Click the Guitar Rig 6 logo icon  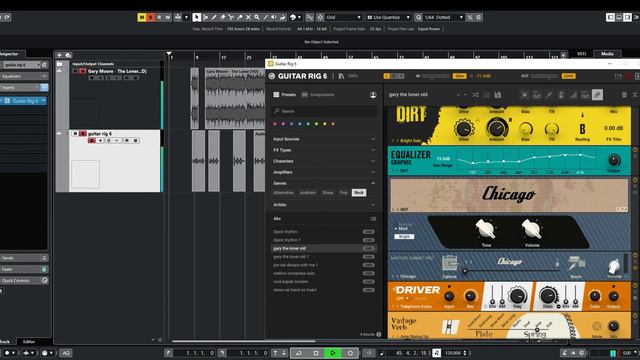tap(271, 76)
